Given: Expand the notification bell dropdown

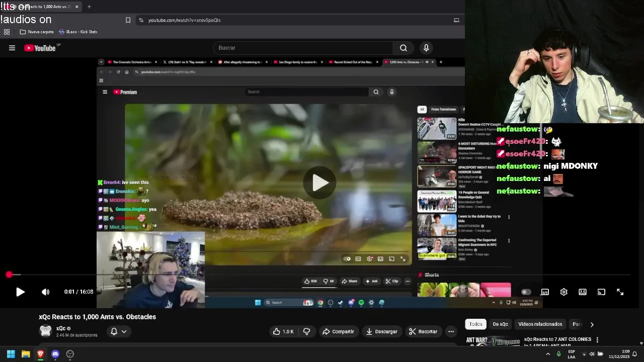Looking at the screenshot, I should [119, 331].
